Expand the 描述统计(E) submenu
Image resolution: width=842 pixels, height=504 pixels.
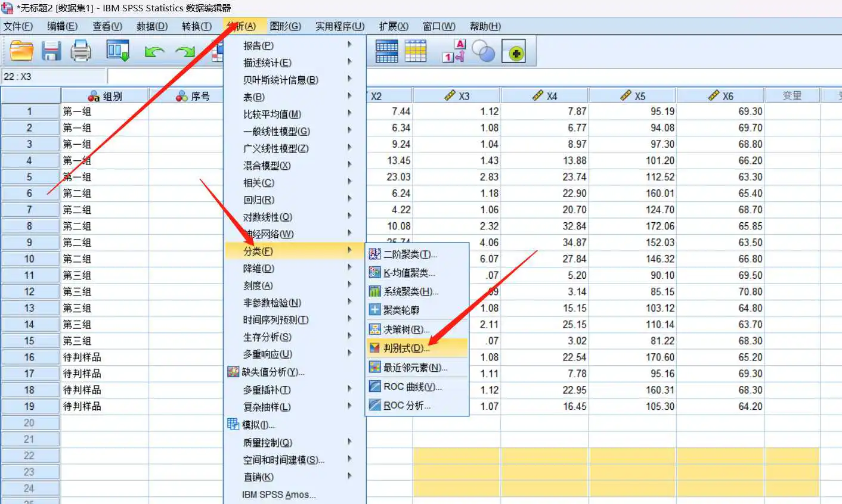[x=267, y=63]
